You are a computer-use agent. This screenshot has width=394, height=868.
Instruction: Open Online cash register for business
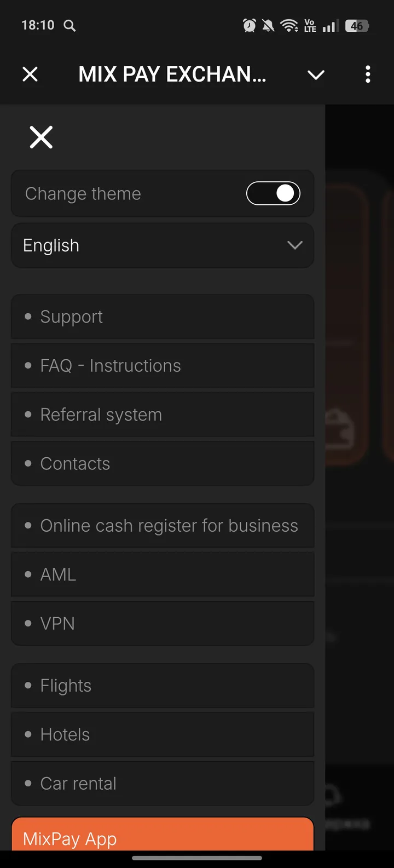tap(162, 526)
